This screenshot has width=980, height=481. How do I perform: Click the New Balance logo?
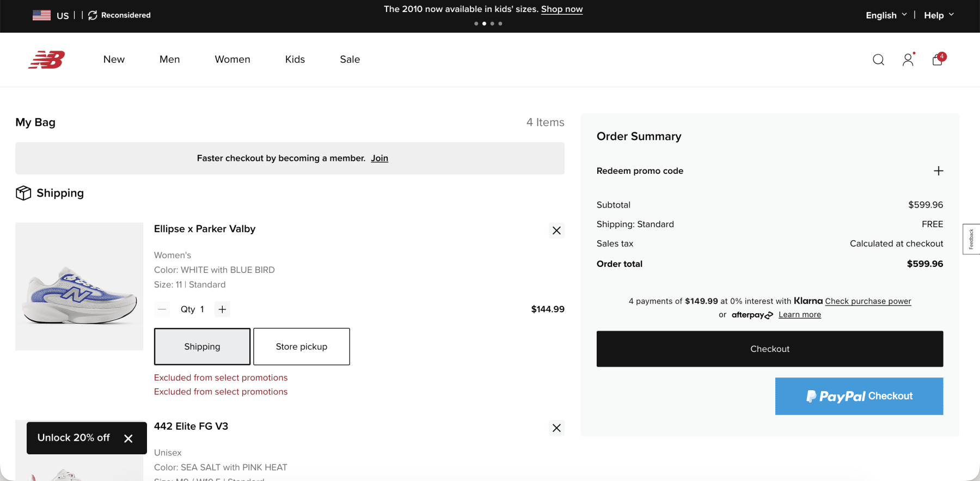47,59
